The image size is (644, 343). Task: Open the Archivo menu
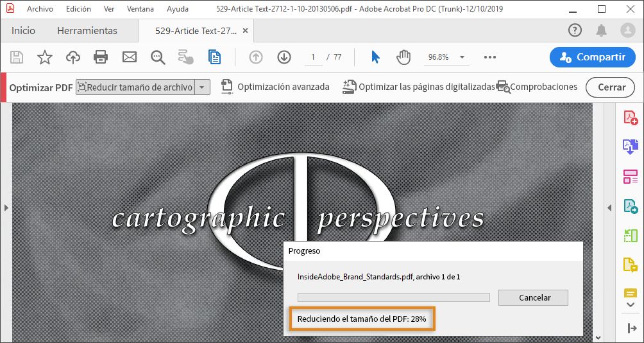point(40,8)
